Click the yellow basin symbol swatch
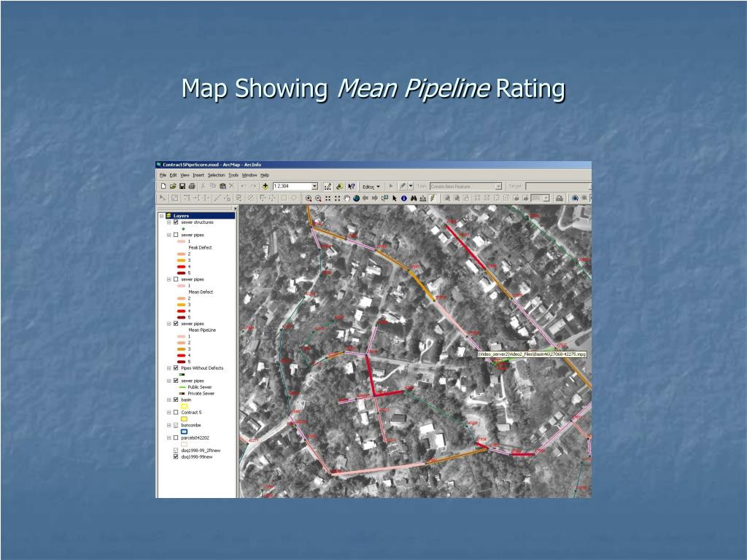 [x=185, y=406]
